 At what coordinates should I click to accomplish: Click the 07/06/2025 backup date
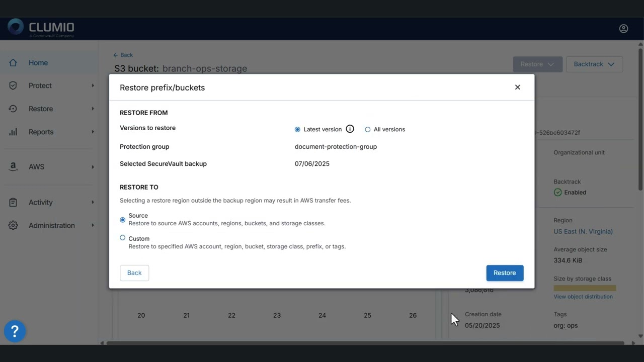pyautogui.click(x=312, y=164)
